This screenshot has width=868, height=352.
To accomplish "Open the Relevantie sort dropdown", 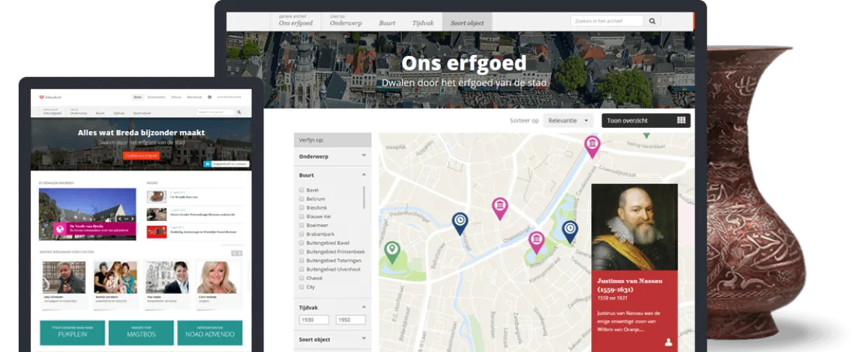I will pos(569,120).
